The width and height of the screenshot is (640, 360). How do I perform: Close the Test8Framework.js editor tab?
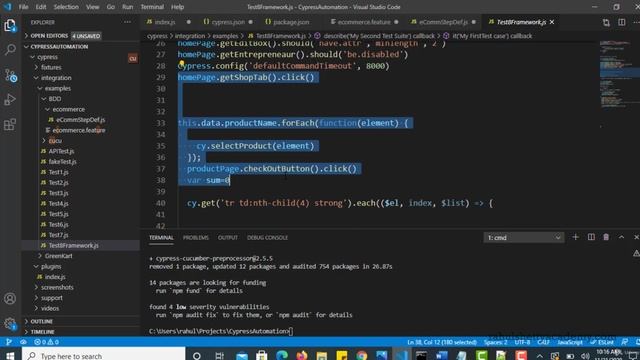pyautogui.click(x=552, y=22)
